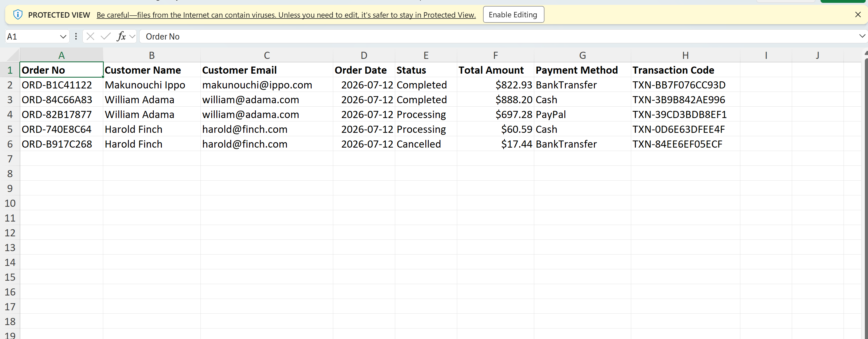Select the Makunouchi Ippo name cell
868x339 pixels.
tap(152, 84)
